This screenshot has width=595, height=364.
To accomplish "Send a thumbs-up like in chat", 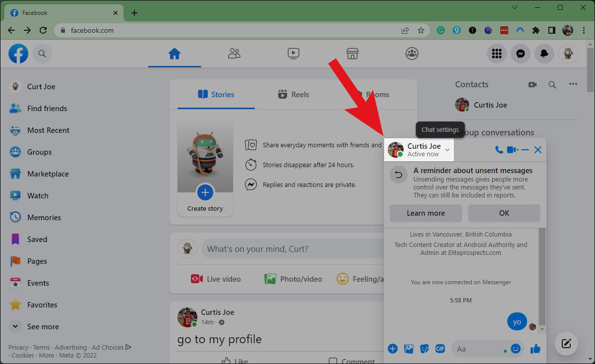I will coord(535,349).
